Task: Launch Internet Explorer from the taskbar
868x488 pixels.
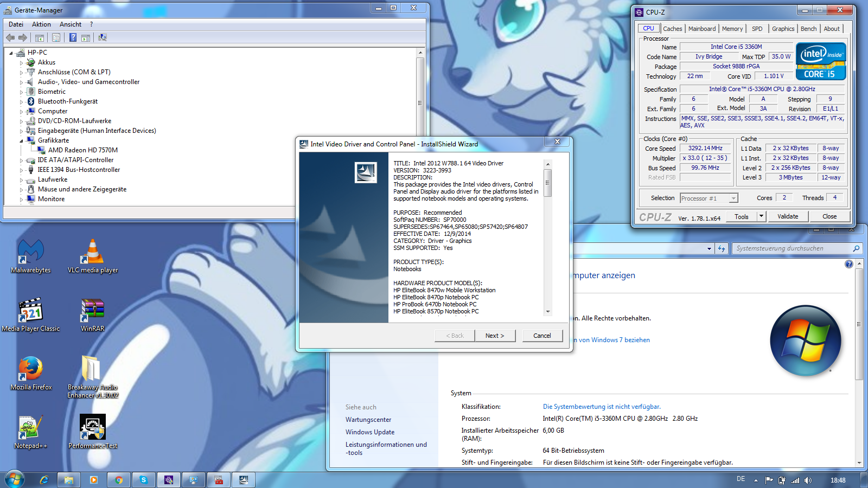Action: coord(44,480)
